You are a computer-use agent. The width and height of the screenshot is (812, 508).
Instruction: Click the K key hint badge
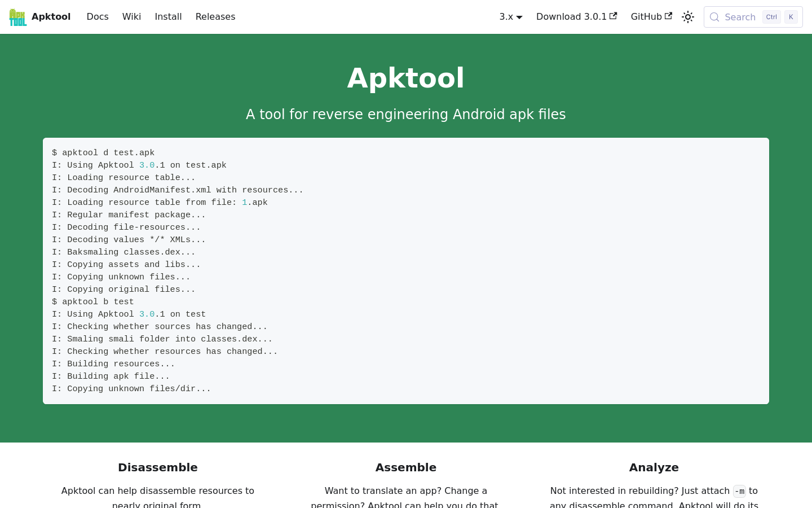pos(791,17)
